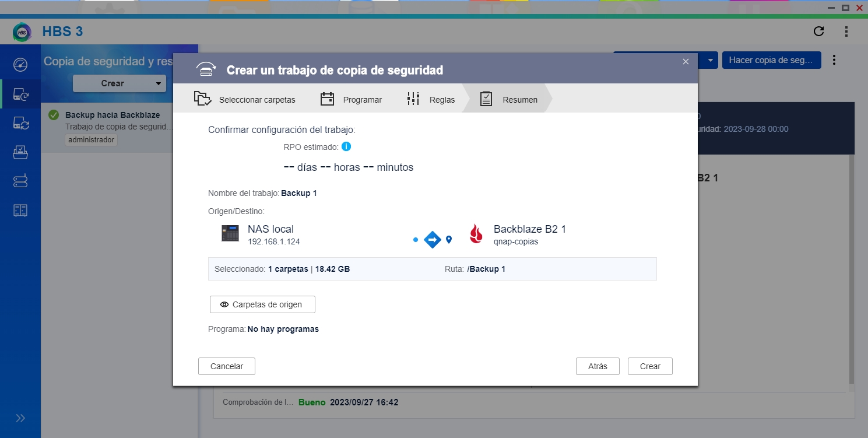
Task: Open the dropdown arrow beside the hidden blue button
Action: pyautogui.click(x=710, y=60)
